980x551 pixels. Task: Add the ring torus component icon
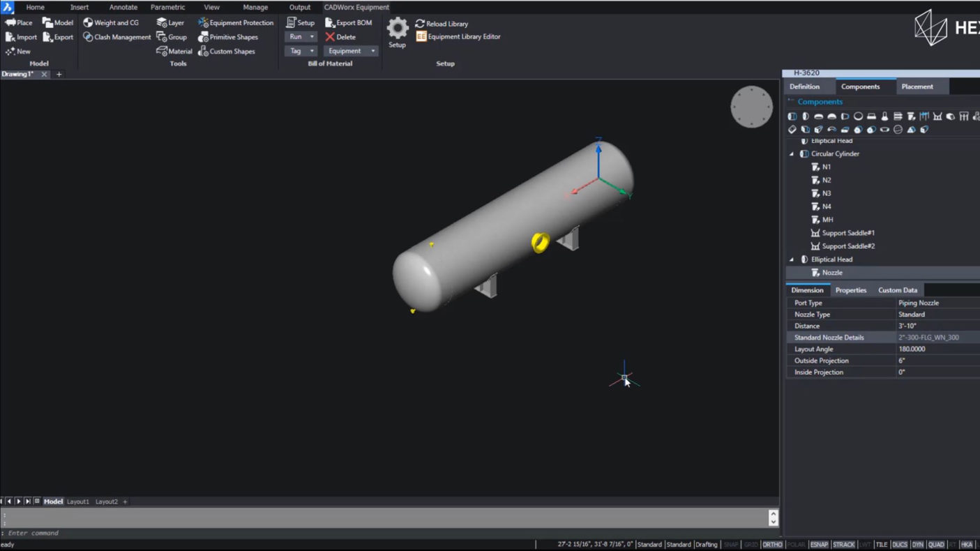858,116
